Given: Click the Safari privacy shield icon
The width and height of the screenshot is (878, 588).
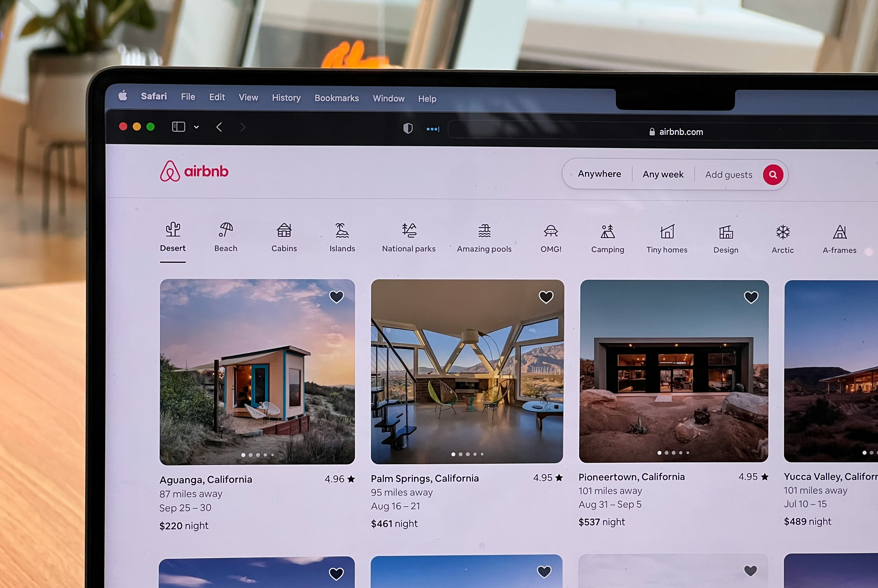Looking at the screenshot, I should tap(408, 129).
